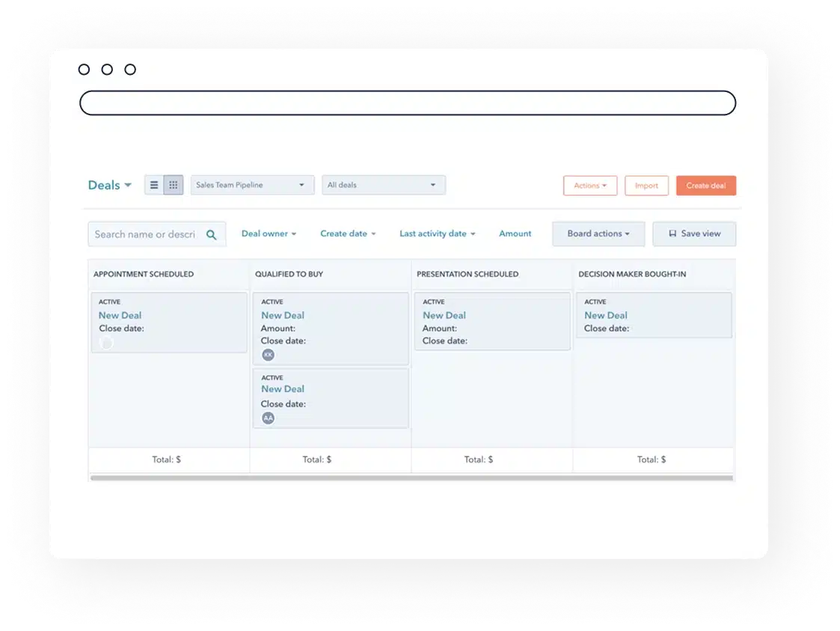The height and width of the screenshot is (631, 840).
Task: Click the horizontal board scrollbar
Action: pyautogui.click(x=411, y=478)
